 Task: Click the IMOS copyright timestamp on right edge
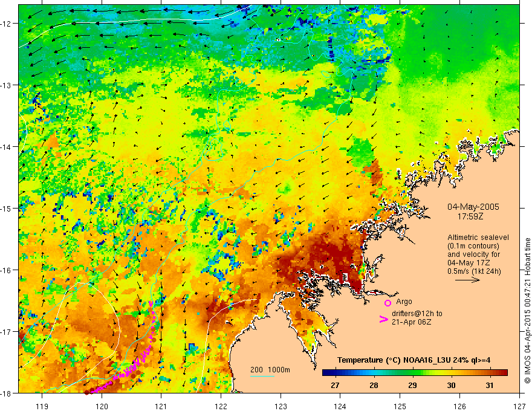tap(527, 311)
